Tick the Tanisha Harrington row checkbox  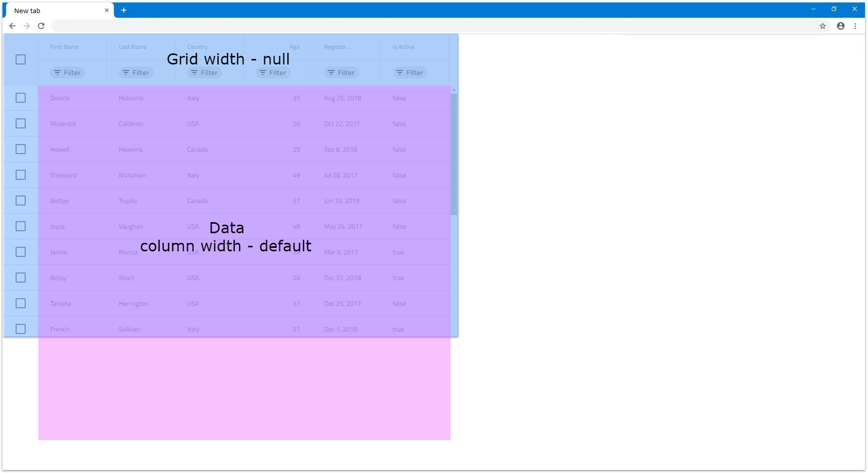(x=21, y=303)
